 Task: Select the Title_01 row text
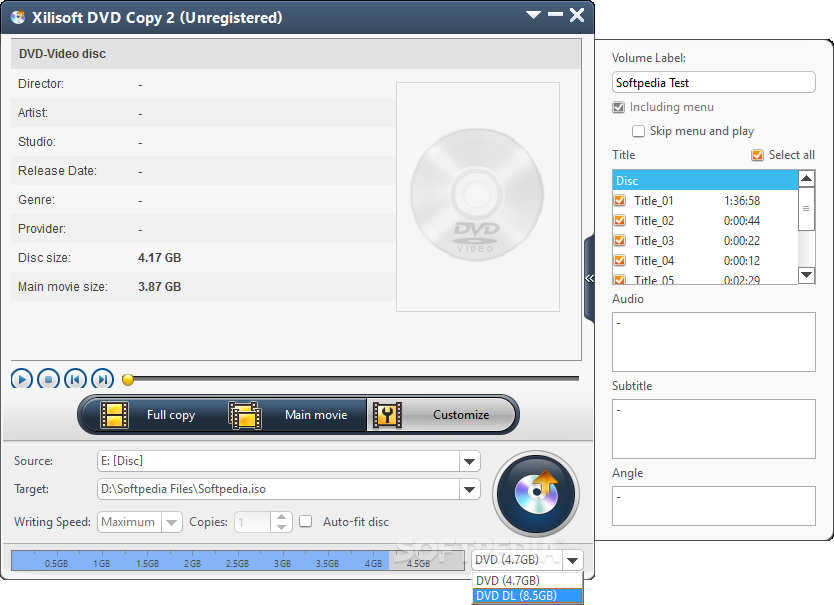[x=654, y=201]
